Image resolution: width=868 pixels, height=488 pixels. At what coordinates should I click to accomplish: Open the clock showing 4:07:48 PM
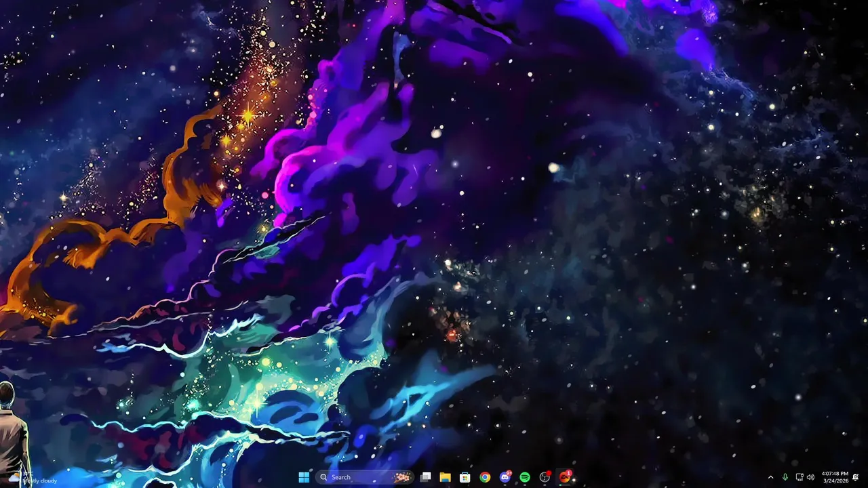point(835,477)
